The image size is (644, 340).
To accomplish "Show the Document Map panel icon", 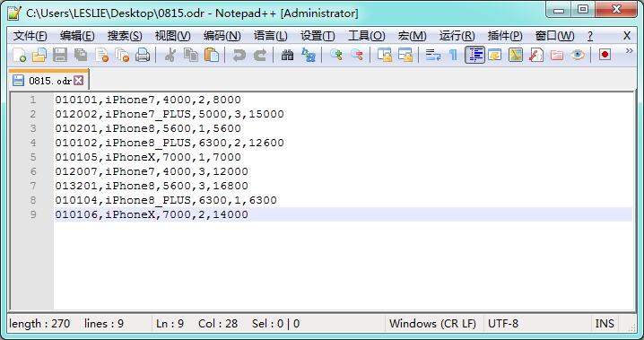I will (516, 55).
